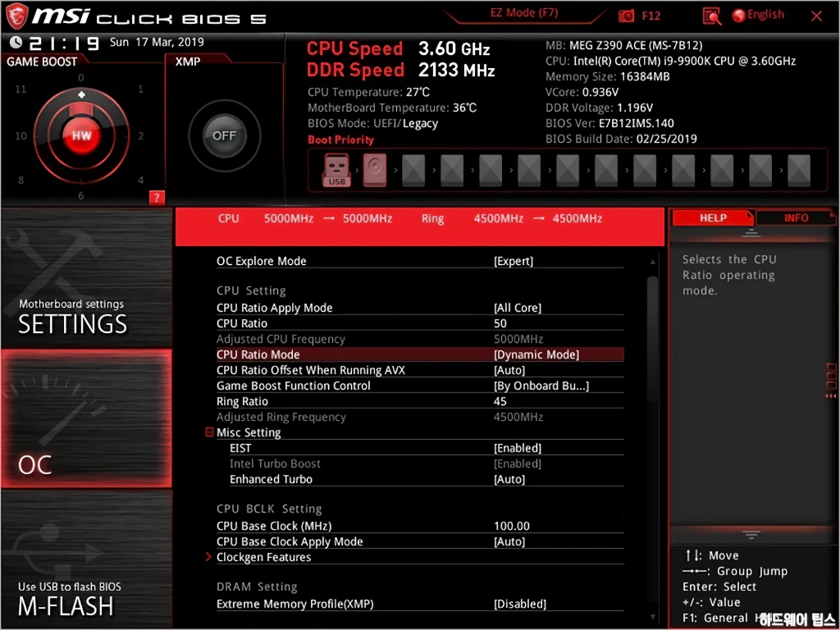Screen dimensions: 840x630
Task: Click Legacy in the BIOS Mode line
Action: pyautogui.click(x=420, y=124)
